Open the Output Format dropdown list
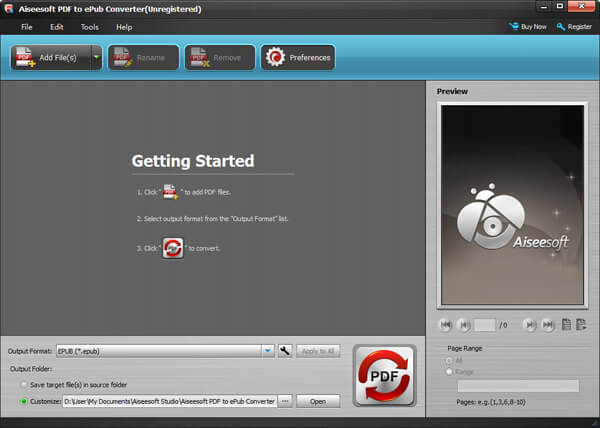The width and height of the screenshot is (600, 428). (x=268, y=351)
